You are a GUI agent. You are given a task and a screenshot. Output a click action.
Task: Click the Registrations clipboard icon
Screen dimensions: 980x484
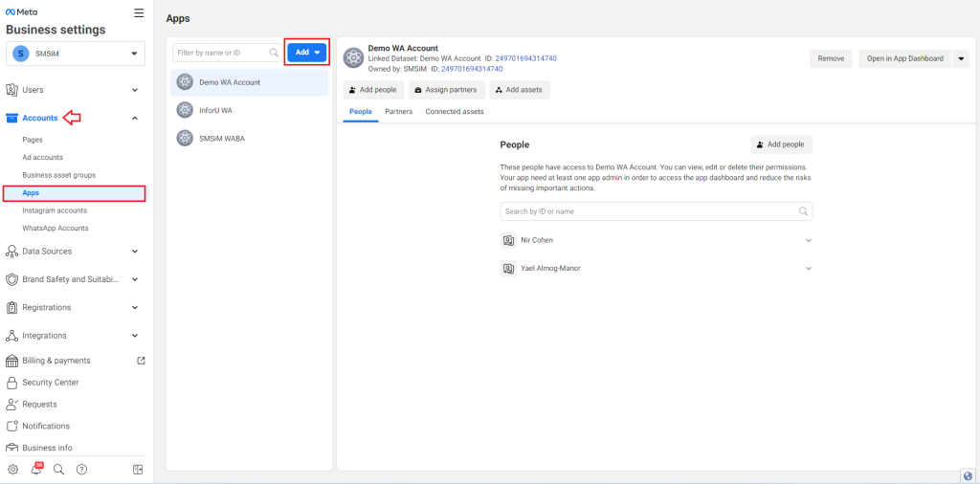click(x=11, y=307)
